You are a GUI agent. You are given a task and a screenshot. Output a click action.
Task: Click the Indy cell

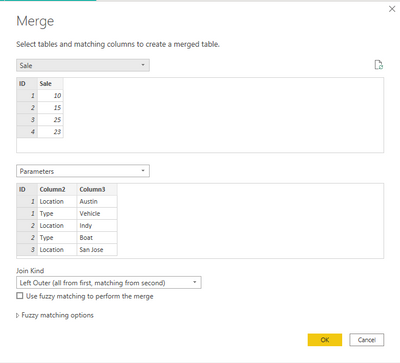pos(97,225)
